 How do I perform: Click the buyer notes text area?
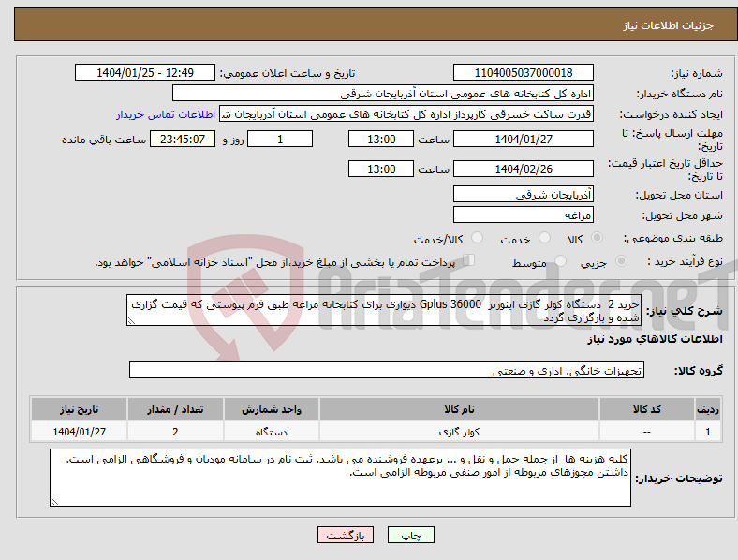340,478
